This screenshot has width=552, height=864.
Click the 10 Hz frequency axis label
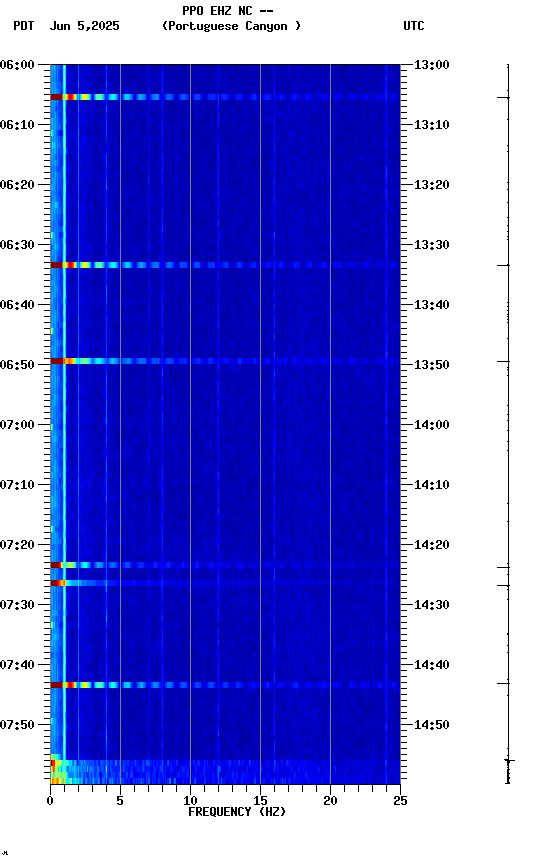coord(190,801)
